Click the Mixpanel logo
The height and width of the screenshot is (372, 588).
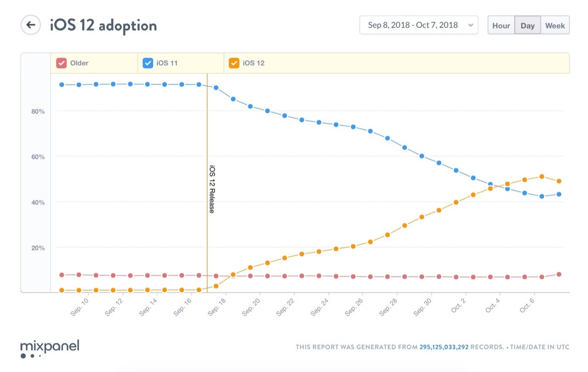click(50, 349)
